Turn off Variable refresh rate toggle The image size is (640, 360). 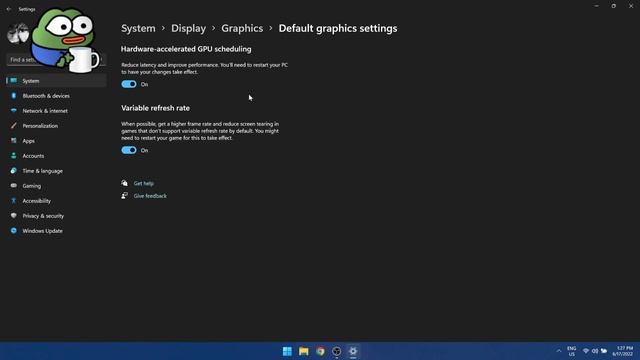coord(129,150)
